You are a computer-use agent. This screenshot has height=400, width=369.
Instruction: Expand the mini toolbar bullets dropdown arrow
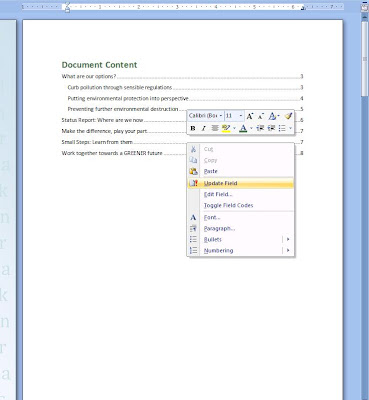pyautogui.click(x=290, y=128)
